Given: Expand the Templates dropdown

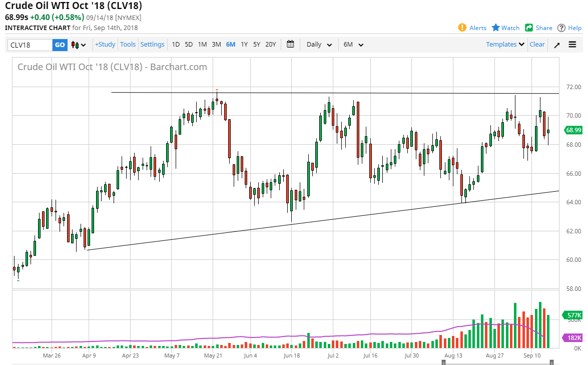Looking at the screenshot, I should (504, 45).
